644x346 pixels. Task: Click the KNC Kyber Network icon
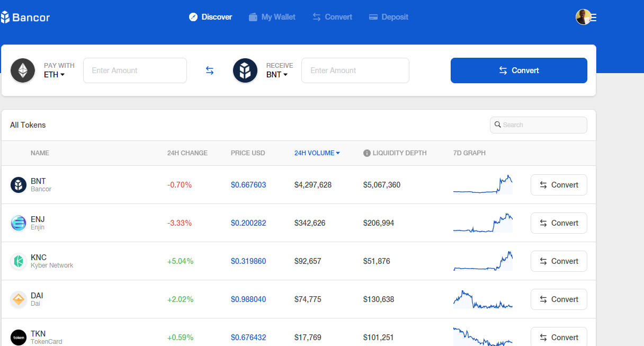(x=19, y=261)
